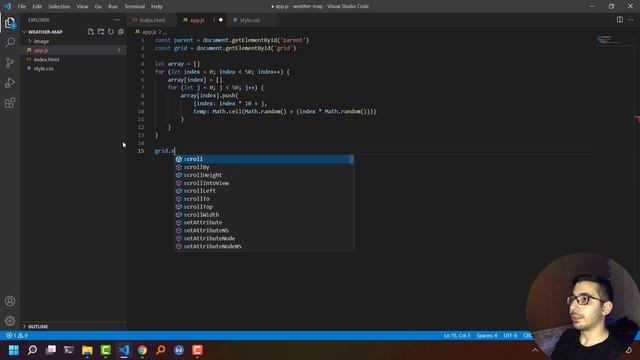The height and width of the screenshot is (360, 640).
Task: Open the Manage gear icon
Action: pos(10,321)
